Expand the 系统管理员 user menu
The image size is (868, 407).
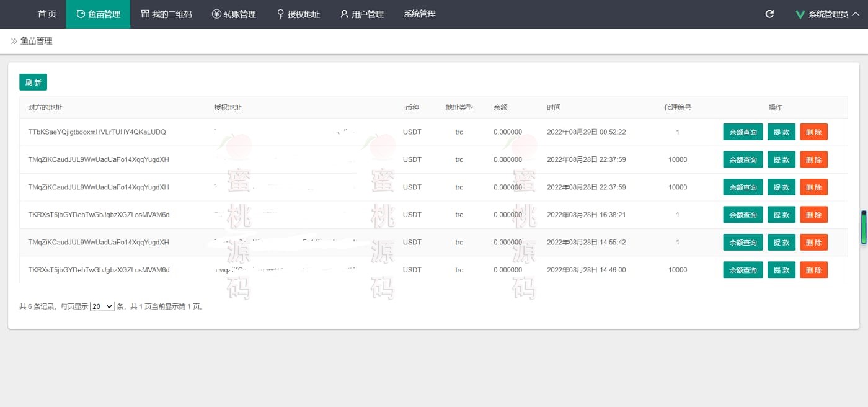(828, 14)
